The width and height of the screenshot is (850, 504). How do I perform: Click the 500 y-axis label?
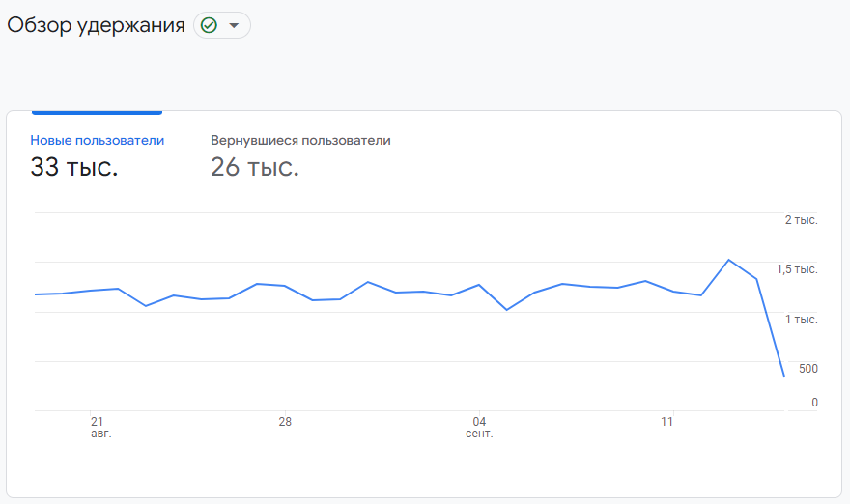pos(808,369)
